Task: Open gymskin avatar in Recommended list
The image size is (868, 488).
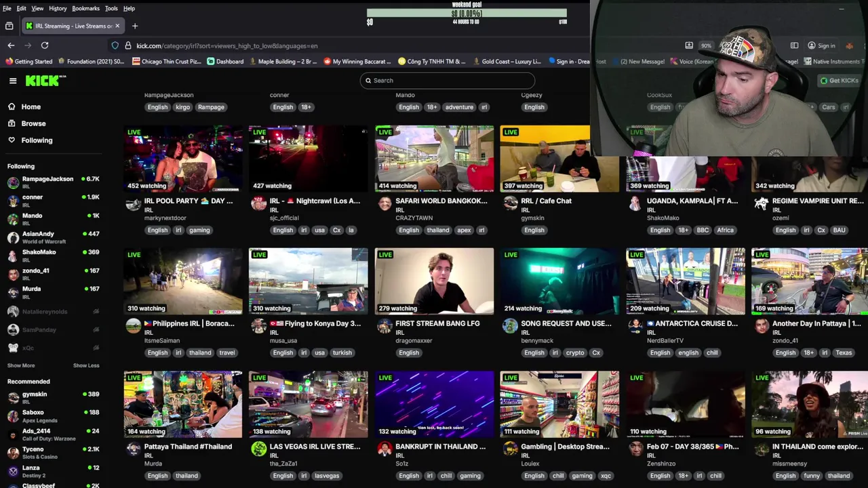Action: coord(13,397)
